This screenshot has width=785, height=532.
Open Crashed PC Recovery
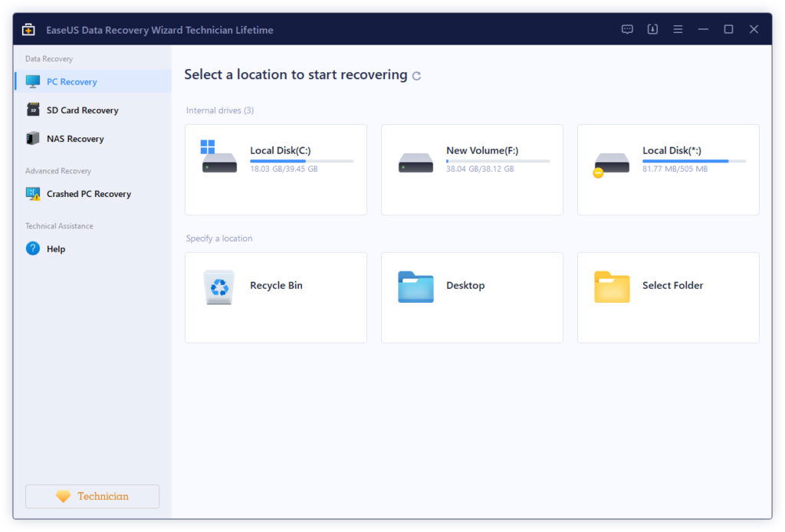tap(93, 194)
